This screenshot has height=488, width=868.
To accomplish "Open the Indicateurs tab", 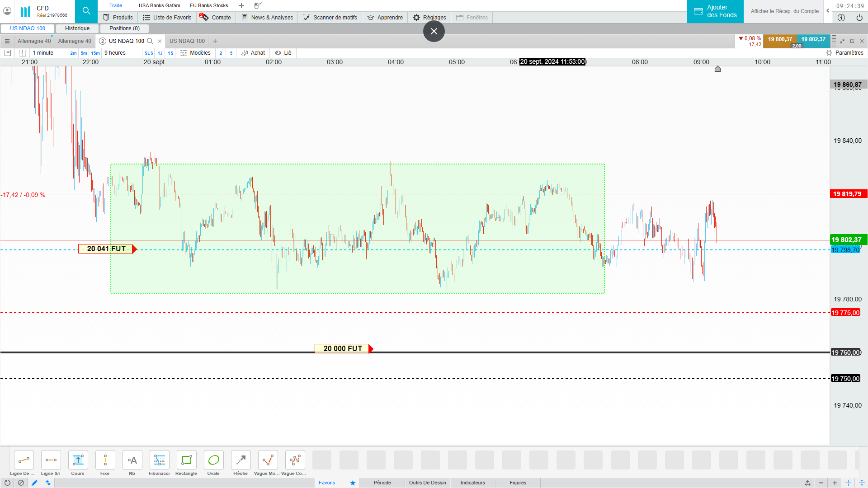I will (x=472, y=483).
